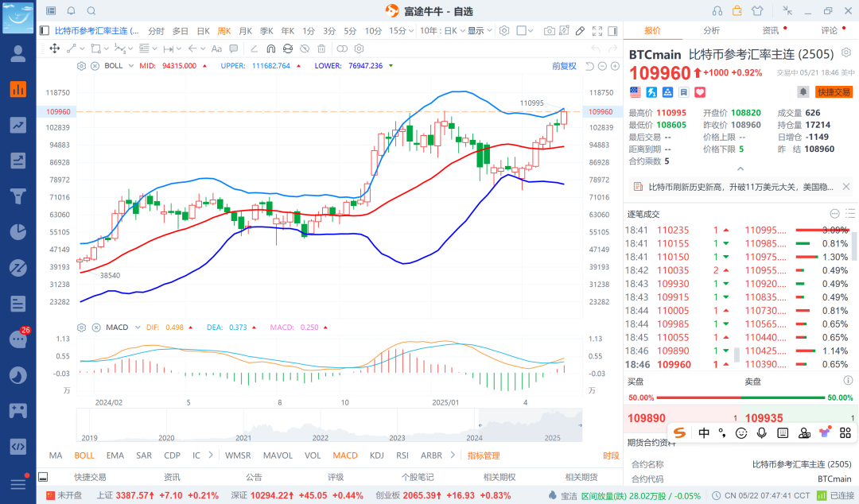Screen dimensions: 859x504
Task: Switch to the 评论 tab
Action: [829, 31]
